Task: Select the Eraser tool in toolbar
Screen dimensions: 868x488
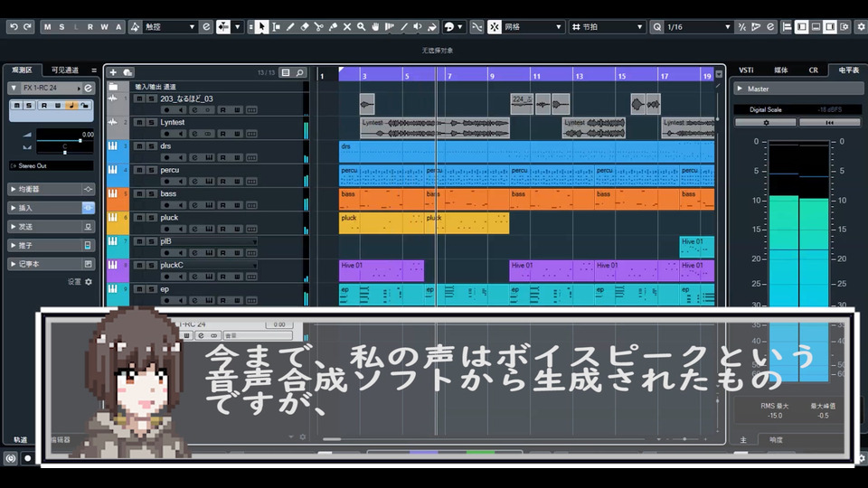Action: pyautogui.click(x=304, y=27)
